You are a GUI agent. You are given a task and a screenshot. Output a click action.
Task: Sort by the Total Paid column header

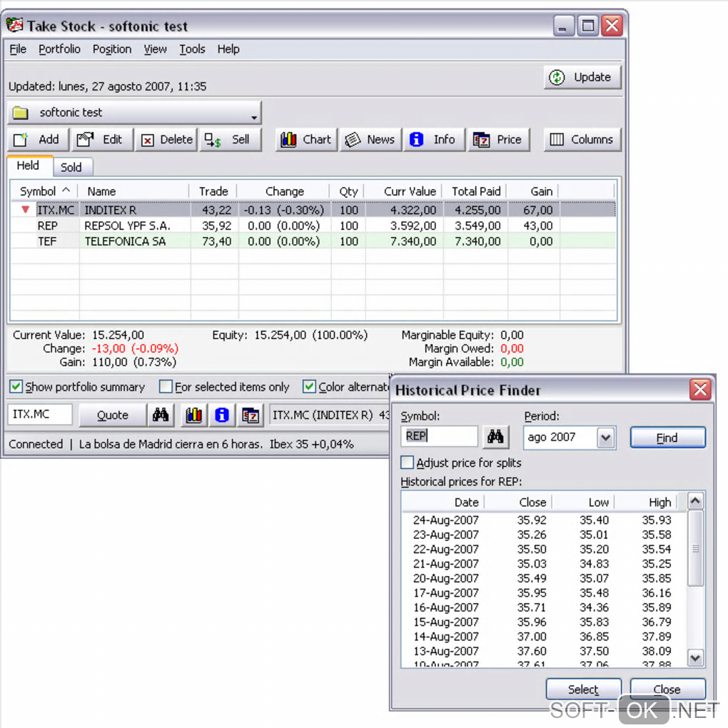475,191
